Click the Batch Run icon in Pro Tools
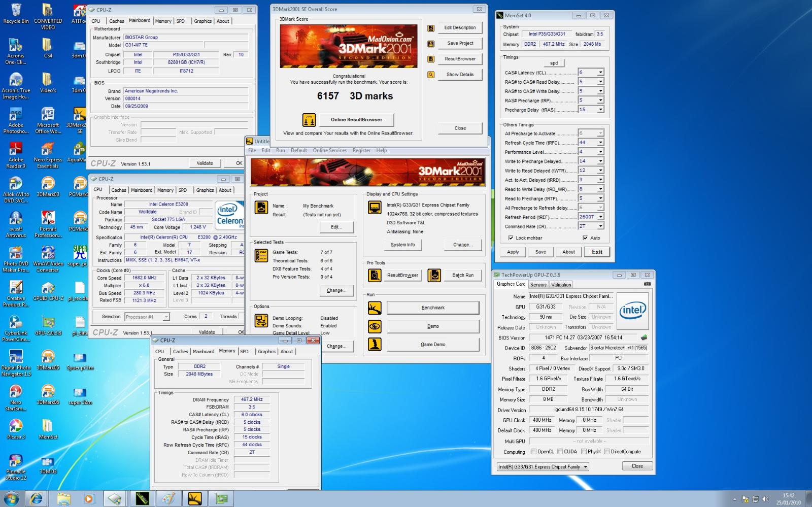The image size is (812, 507). coord(434,275)
